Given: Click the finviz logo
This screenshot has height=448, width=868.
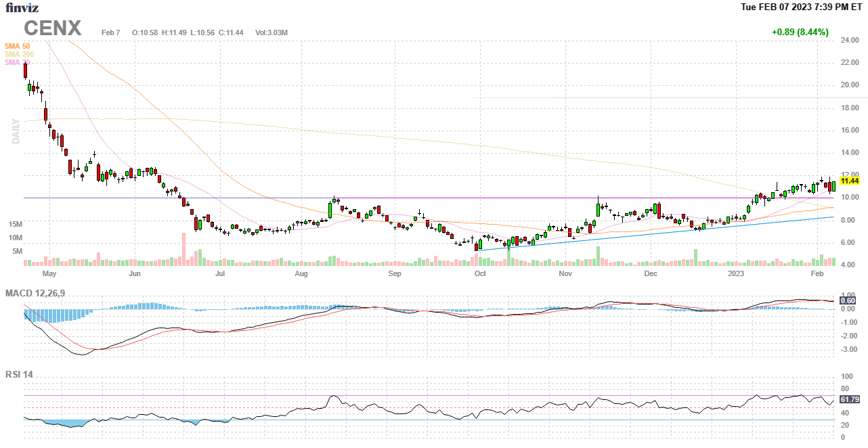Looking at the screenshot, I should pyautogui.click(x=22, y=8).
